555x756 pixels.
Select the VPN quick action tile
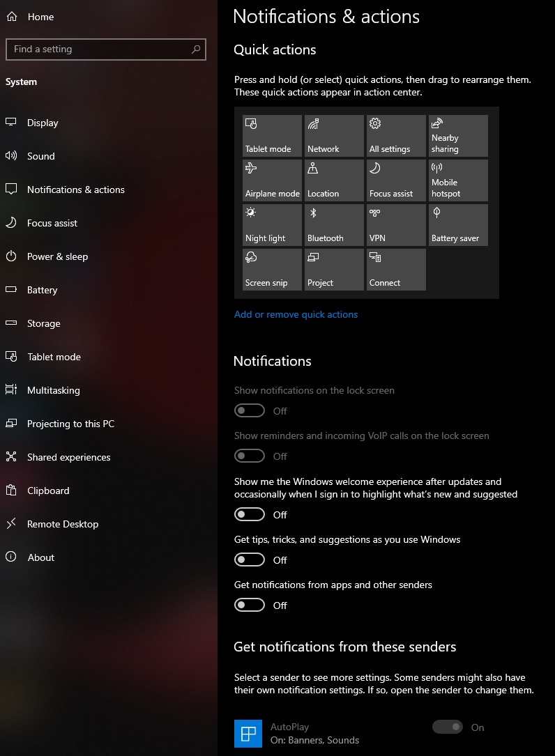point(396,224)
